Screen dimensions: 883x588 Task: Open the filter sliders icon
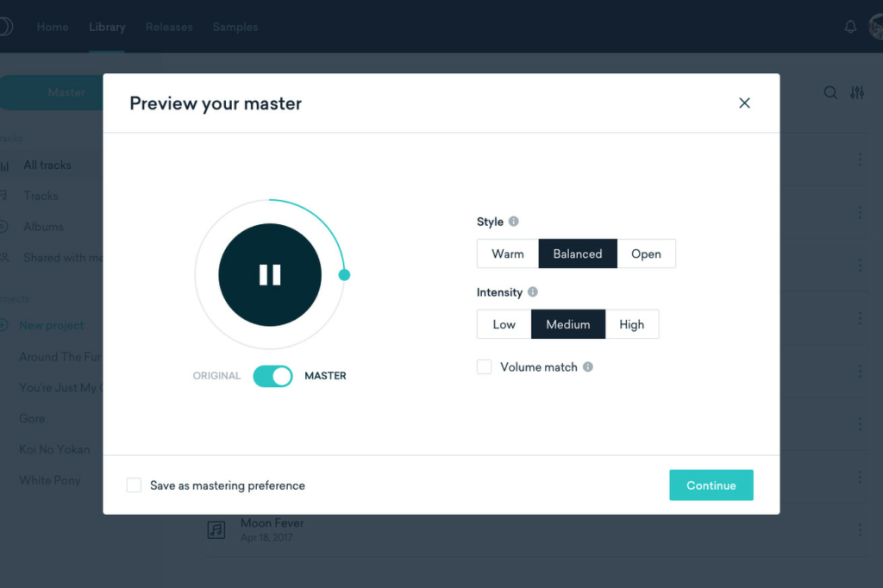(857, 92)
